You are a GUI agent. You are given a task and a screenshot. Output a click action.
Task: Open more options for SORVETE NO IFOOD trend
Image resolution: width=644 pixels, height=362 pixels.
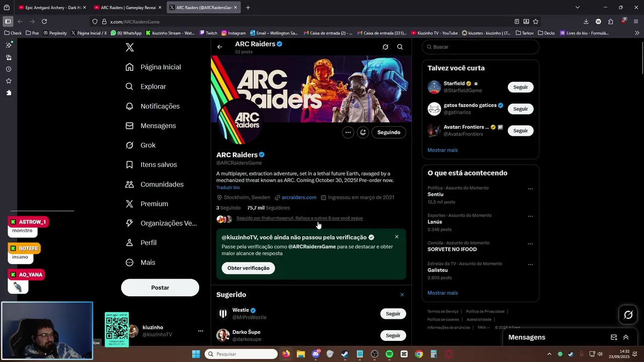click(530, 244)
